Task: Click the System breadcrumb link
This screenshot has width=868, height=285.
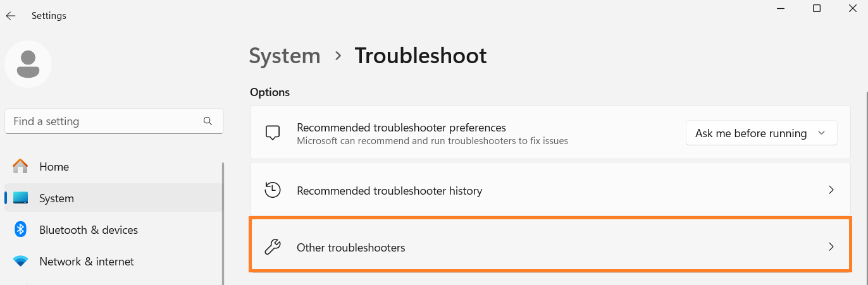Action: pyautogui.click(x=285, y=56)
